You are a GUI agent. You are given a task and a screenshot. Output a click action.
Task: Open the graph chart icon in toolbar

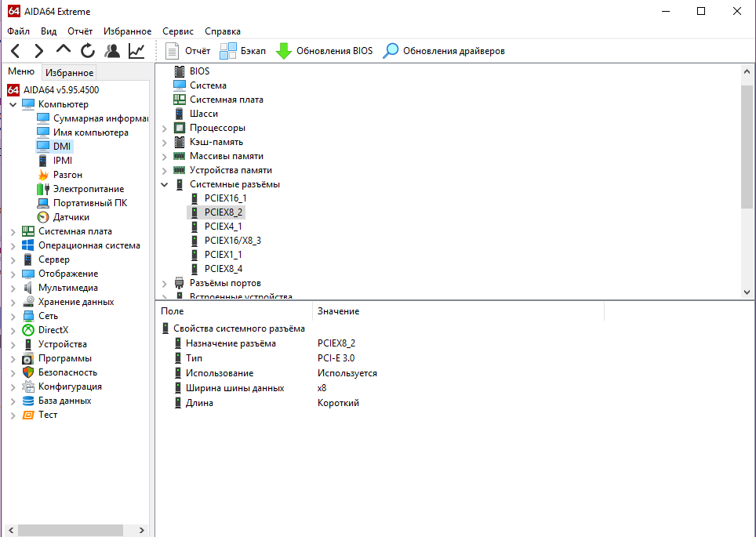(x=136, y=51)
